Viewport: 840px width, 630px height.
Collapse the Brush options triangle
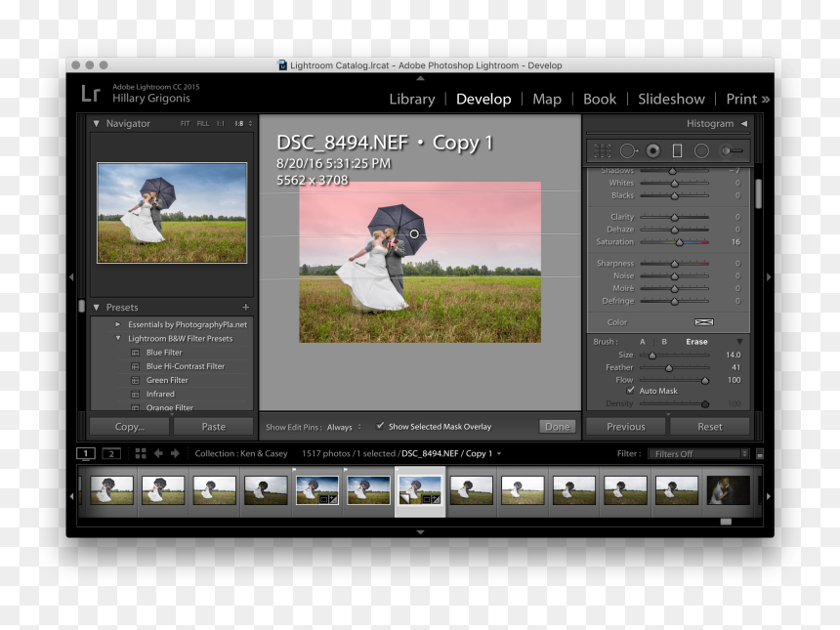(x=739, y=342)
